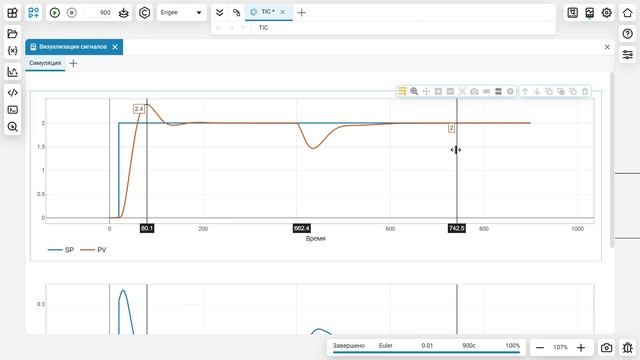Screen dimensions: 640x360
Task: Click Завершено status text
Action: point(349,346)
